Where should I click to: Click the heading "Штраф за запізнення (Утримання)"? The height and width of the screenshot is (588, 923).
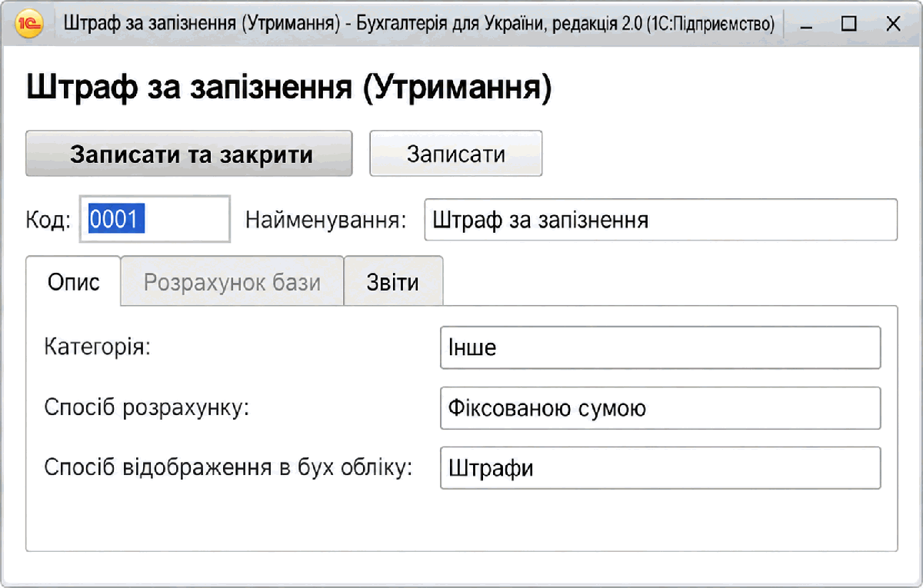tap(289, 88)
